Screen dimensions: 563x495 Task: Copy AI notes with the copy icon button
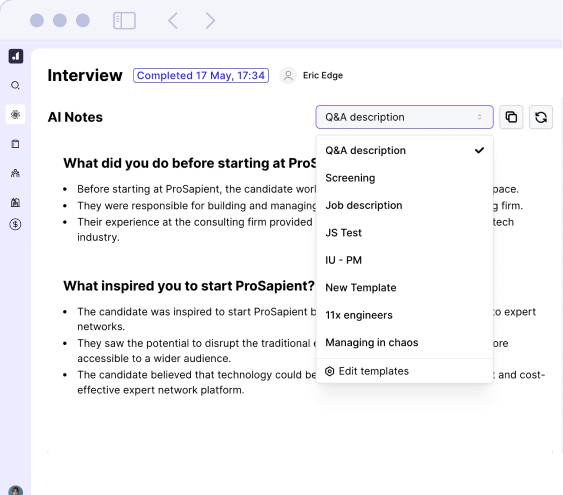pos(511,117)
